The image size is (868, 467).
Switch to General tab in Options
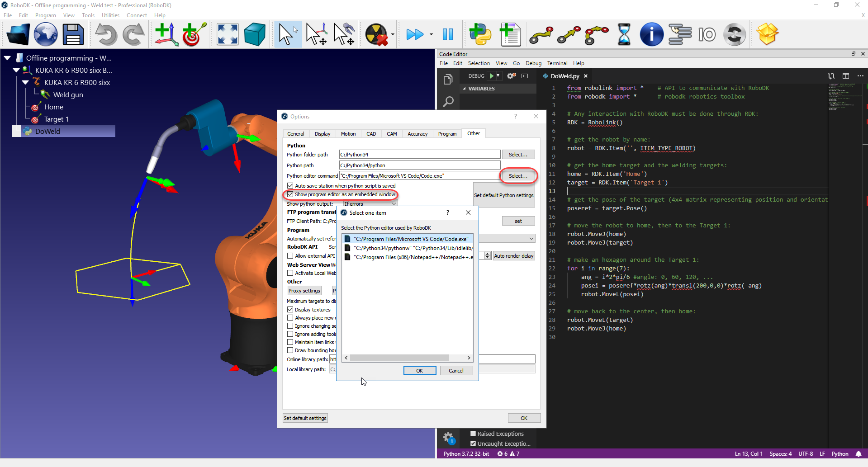coord(296,134)
